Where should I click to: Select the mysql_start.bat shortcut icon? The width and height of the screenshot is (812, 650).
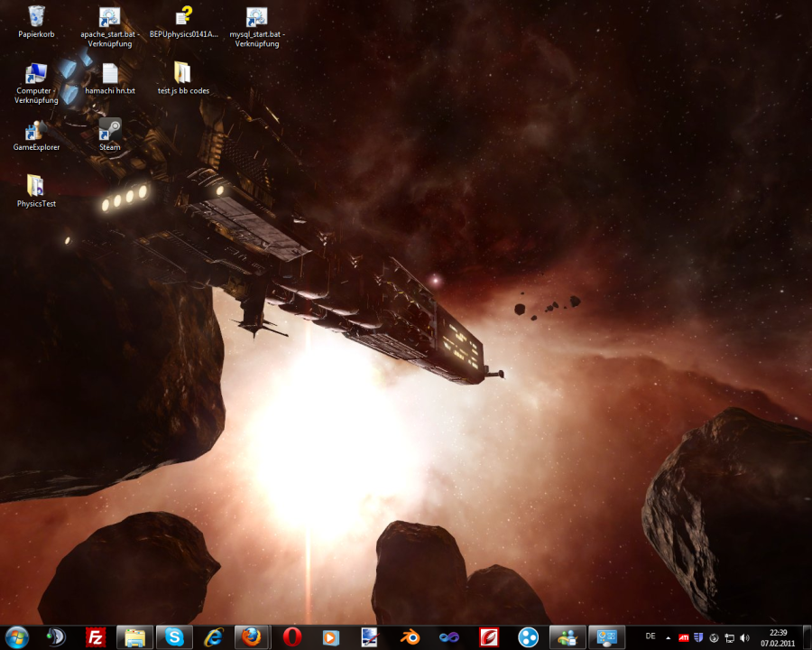[257, 16]
